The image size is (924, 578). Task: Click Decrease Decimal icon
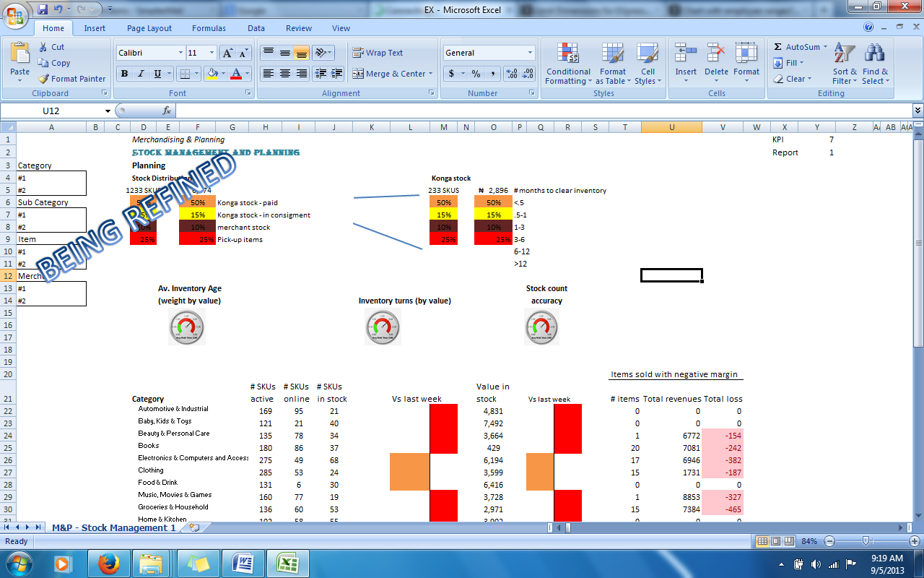(x=528, y=74)
